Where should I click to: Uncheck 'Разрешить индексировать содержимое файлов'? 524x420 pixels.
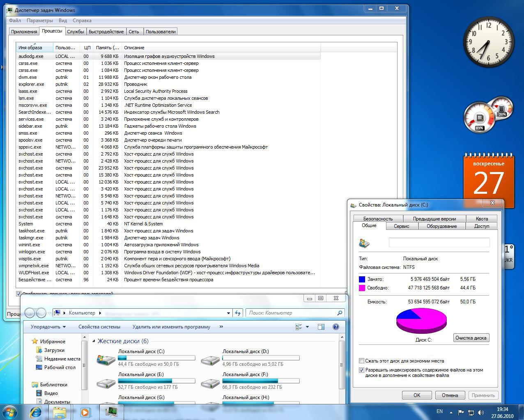tap(361, 370)
